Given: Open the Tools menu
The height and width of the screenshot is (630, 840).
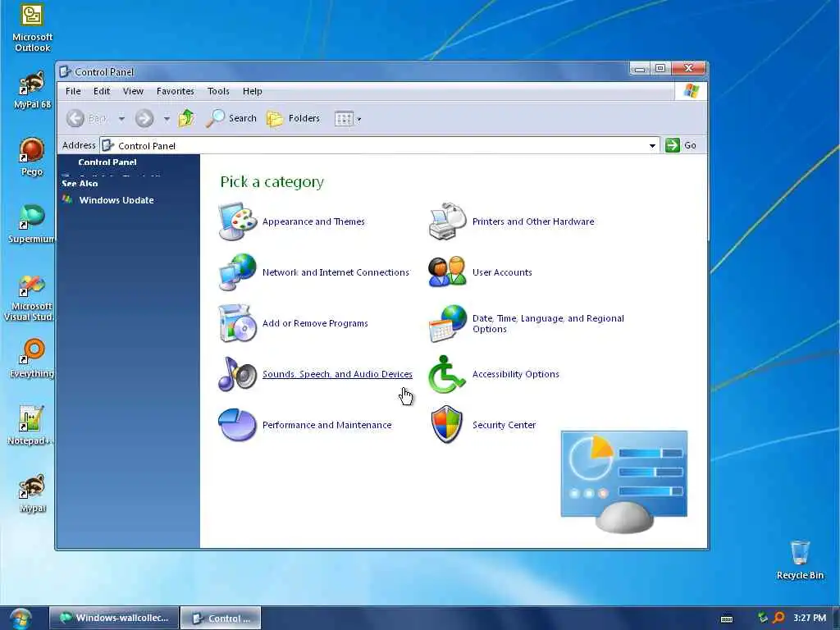Looking at the screenshot, I should [x=218, y=91].
